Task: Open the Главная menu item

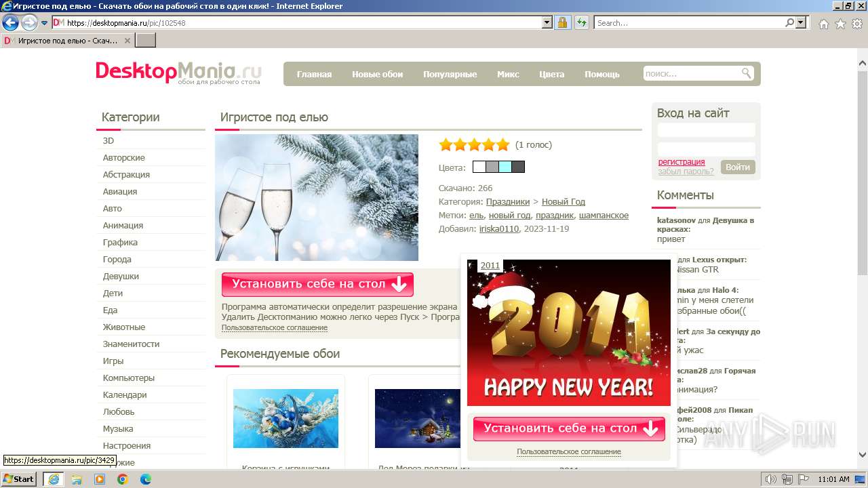Action: 314,74
